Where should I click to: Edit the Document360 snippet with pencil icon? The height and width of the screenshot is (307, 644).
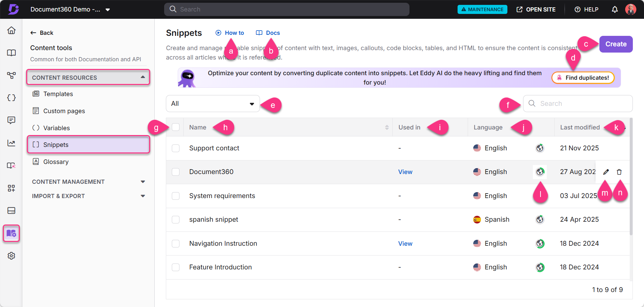coord(606,172)
